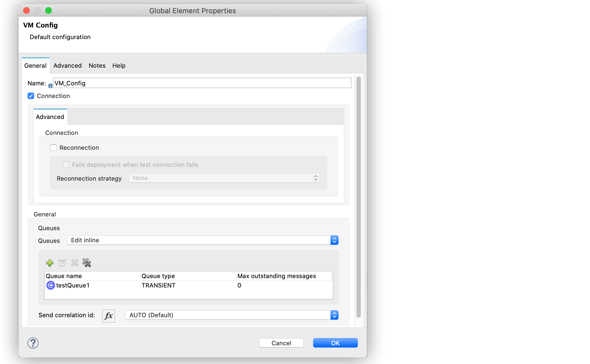This screenshot has height=364, width=590.
Task: Change Send correlation id from AUTO Default
Action: [334, 315]
